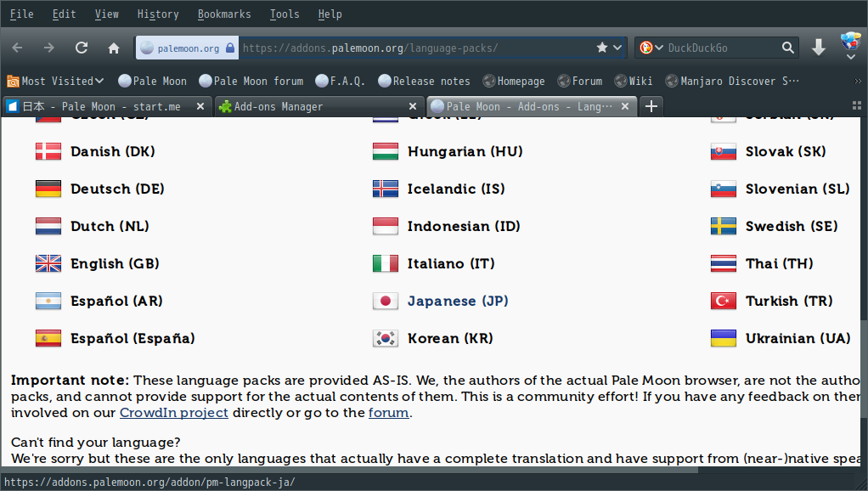Click the Japanese flag icon
Screen dimensions: 868x491
coord(386,301)
